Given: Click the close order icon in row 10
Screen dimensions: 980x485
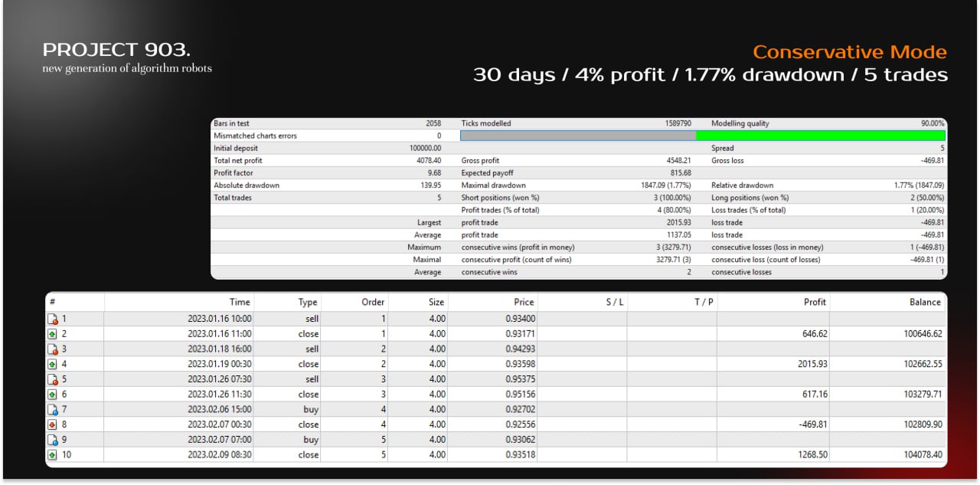Looking at the screenshot, I should (x=53, y=455).
